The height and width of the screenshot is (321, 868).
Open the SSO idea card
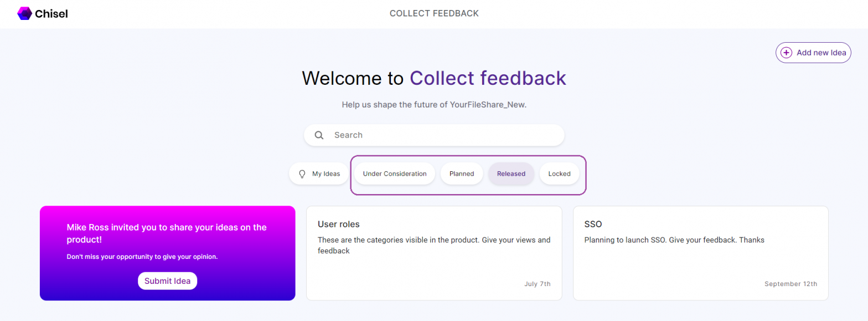tap(700, 252)
